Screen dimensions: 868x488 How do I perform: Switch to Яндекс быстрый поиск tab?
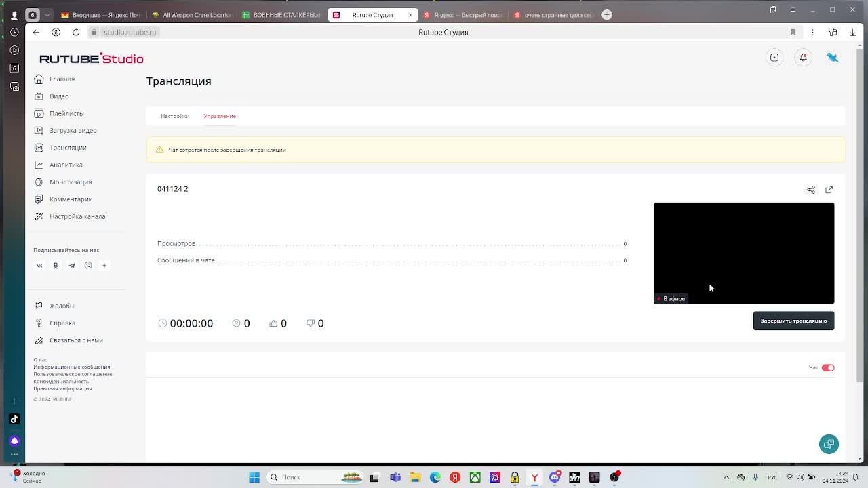click(x=463, y=15)
